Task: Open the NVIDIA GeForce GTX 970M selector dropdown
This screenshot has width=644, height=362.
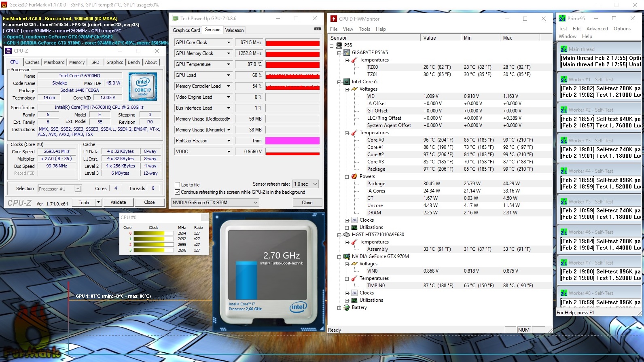Action: click(x=256, y=203)
